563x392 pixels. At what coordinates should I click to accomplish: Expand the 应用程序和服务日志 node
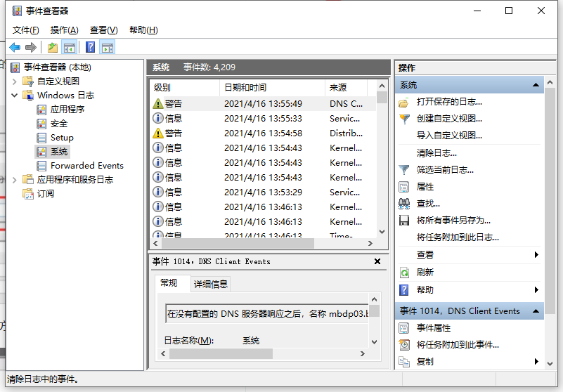(15, 180)
